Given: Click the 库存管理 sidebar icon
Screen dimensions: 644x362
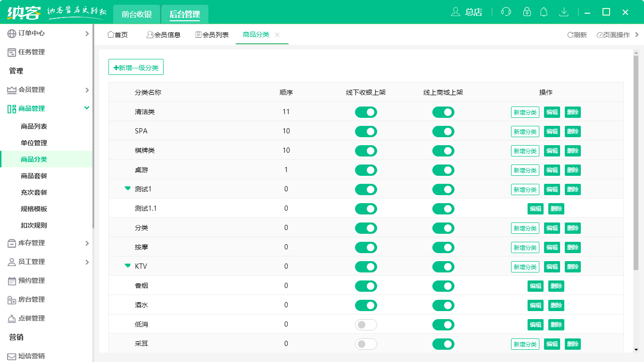Looking at the screenshot, I should tap(12, 243).
